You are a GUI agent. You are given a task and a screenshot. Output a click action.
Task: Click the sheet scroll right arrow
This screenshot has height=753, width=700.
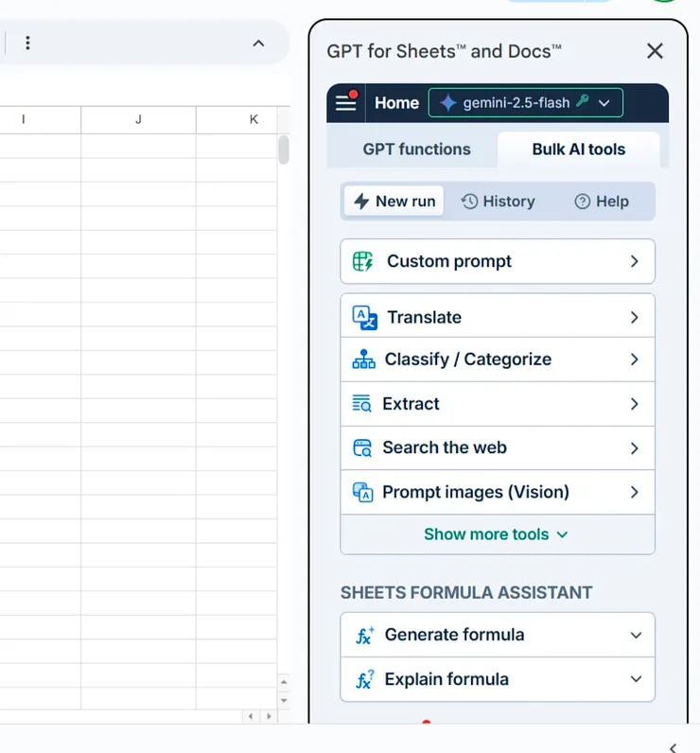pos(269,716)
